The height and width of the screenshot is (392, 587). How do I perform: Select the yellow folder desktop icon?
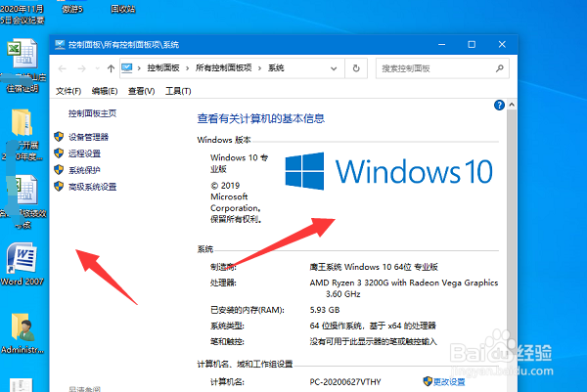coord(23,122)
